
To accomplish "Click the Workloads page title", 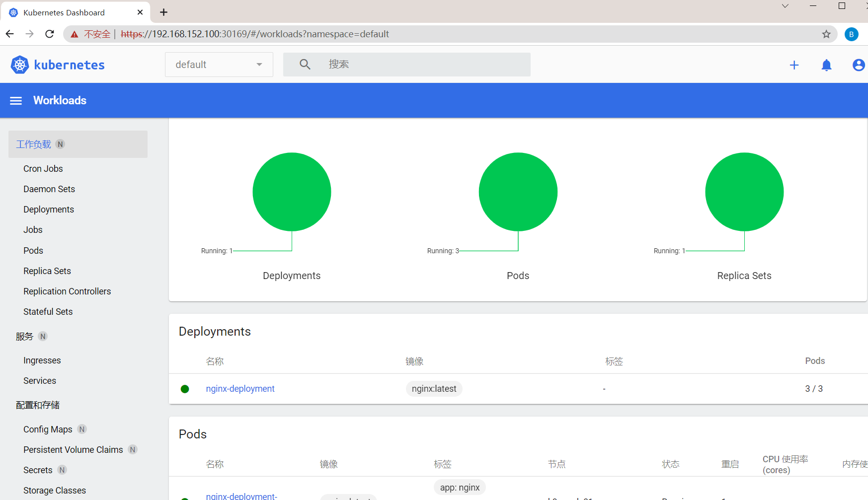I will point(60,100).
